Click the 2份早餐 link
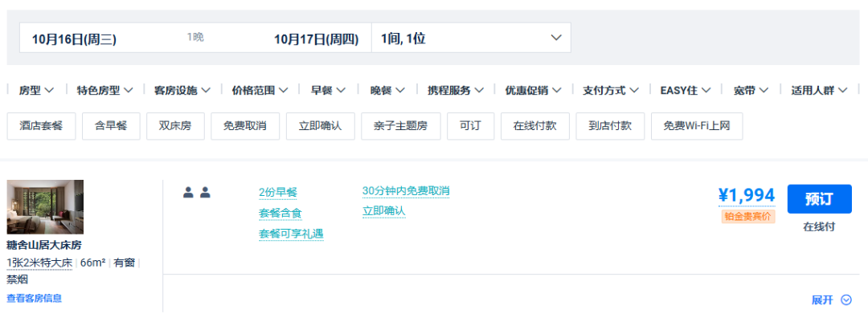868x326 pixels. click(277, 192)
